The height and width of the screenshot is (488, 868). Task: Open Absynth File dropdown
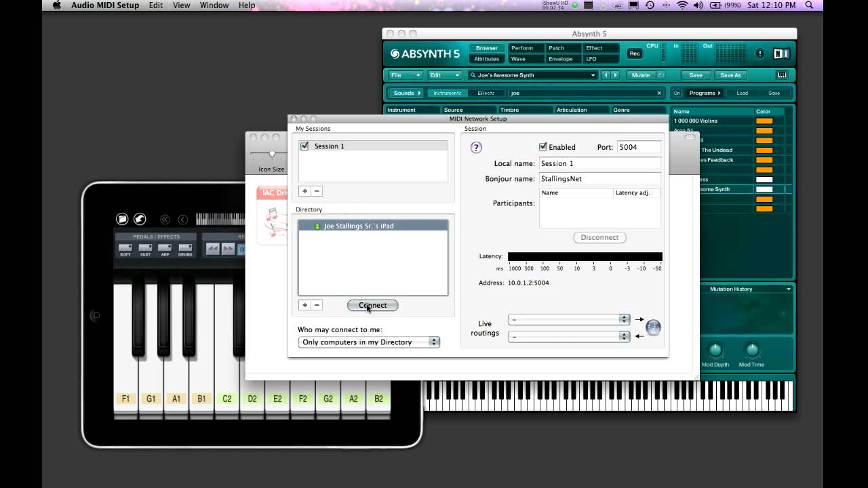coord(406,75)
